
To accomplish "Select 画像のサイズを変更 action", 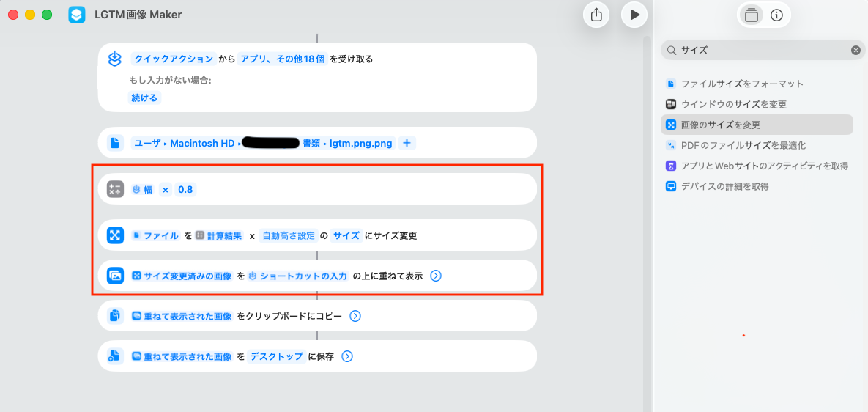I will [x=757, y=125].
